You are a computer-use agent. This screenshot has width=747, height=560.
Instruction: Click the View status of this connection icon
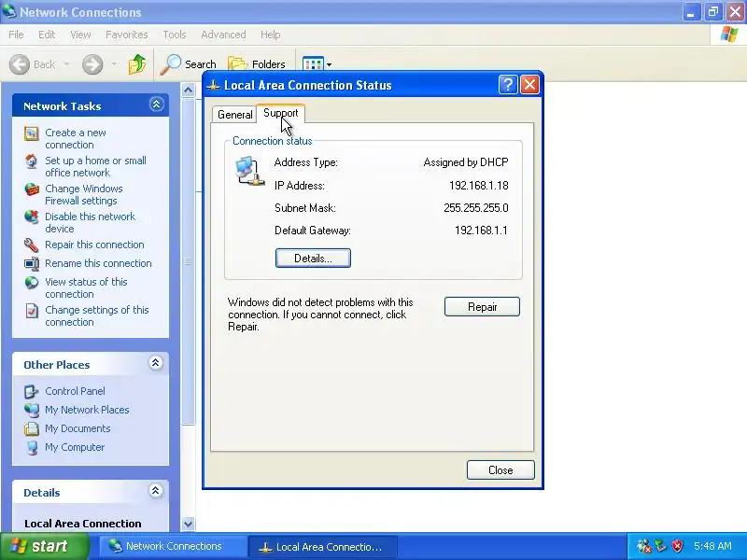point(32,283)
